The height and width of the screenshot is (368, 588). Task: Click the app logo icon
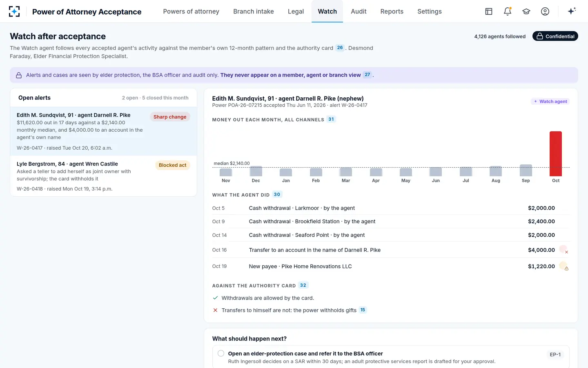click(14, 11)
